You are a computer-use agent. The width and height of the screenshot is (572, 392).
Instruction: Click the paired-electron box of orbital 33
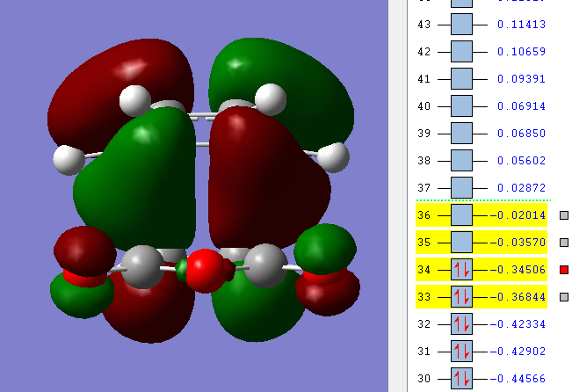point(461,297)
